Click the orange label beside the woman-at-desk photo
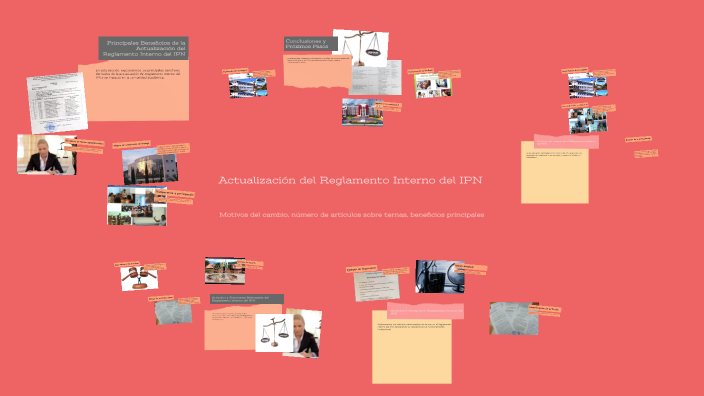The image size is (704, 396). click(84, 142)
